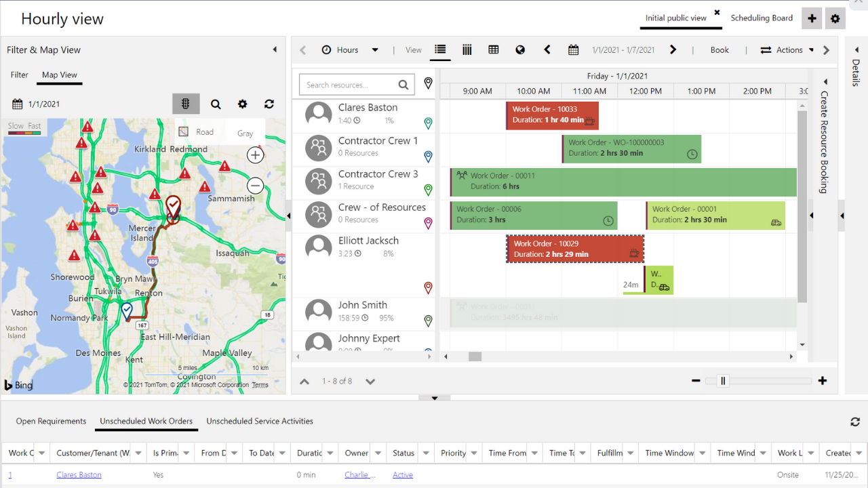Select the grid/table view icon
The height and width of the screenshot is (488, 868).
493,49
